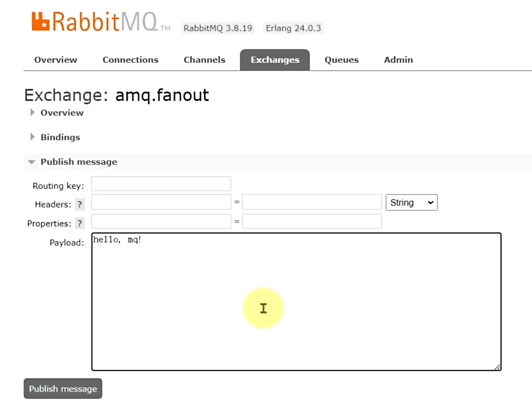Screen dimensions: 532x402
Task: Click the RabbitMQ logo icon
Action: click(40, 21)
